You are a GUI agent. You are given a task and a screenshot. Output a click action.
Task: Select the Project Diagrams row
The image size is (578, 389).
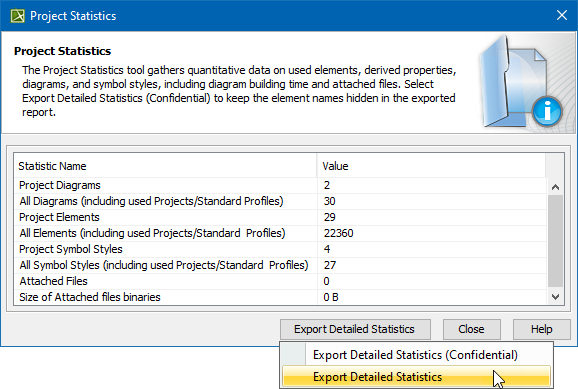(x=280, y=185)
